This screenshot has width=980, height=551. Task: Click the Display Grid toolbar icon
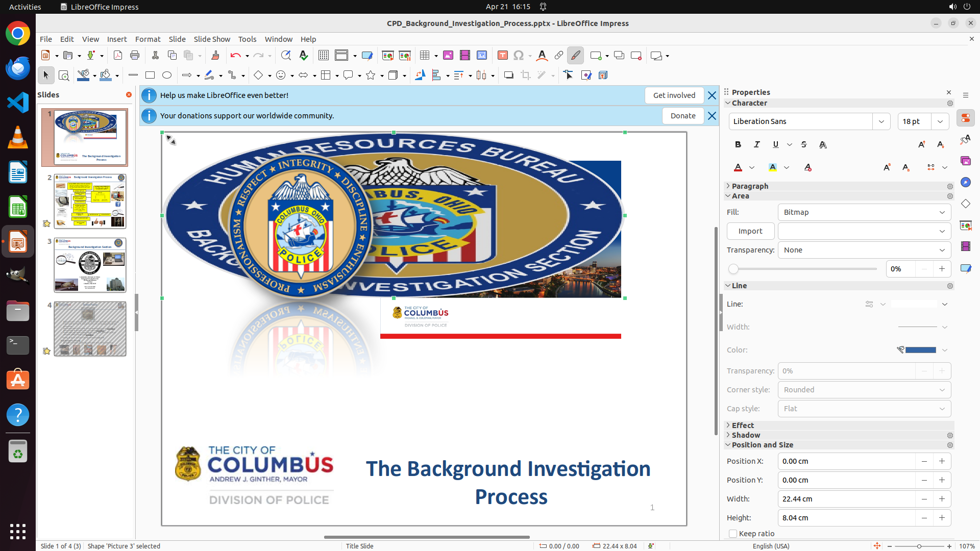324,56
